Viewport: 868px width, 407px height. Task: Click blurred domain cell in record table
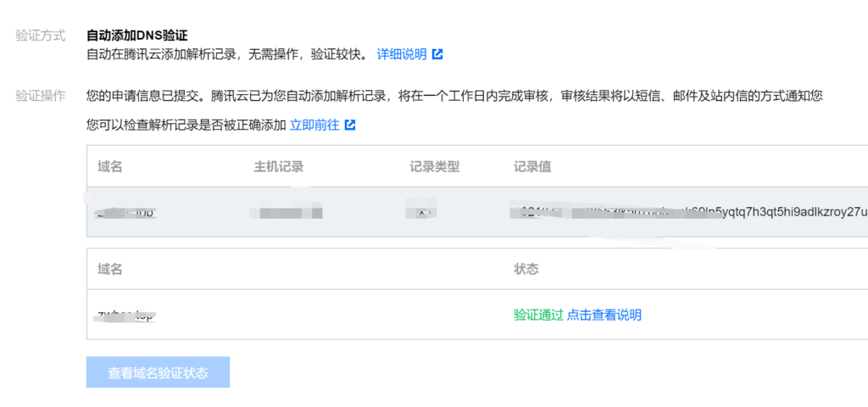click(x=128, y=211)
